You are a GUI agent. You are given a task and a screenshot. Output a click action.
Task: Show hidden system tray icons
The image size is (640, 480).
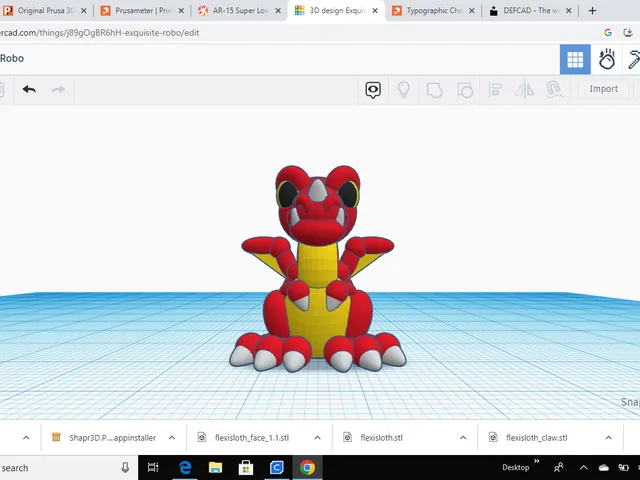pos(584,468)
